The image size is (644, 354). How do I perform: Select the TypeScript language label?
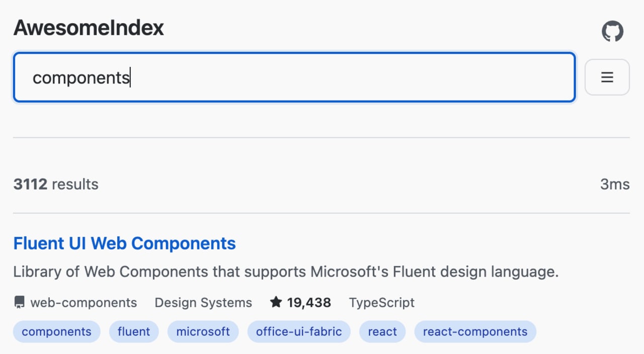click(x=381, y=303)
